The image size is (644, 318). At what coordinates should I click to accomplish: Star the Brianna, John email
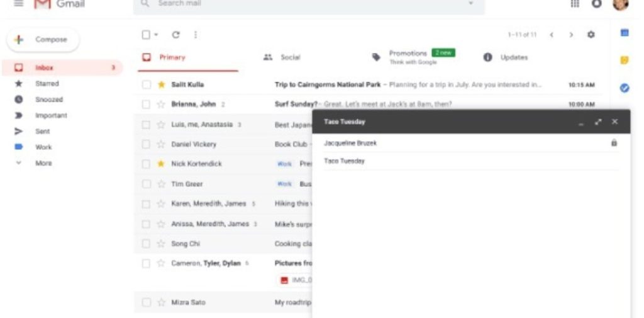pyautogui.click(x=162, y=105)
